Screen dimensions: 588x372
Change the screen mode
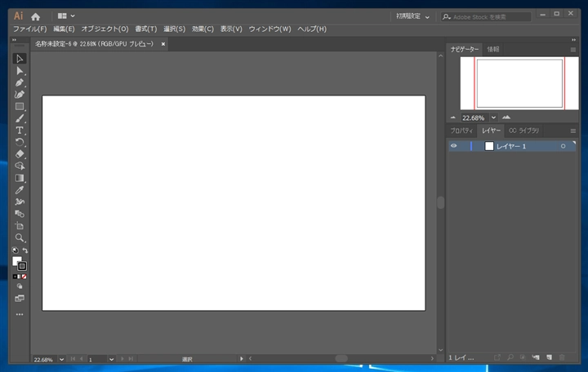tap(20, 299)
